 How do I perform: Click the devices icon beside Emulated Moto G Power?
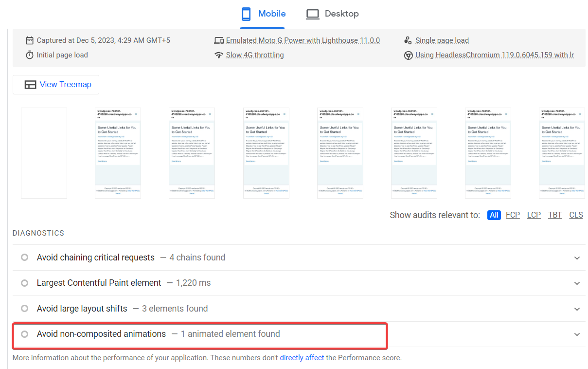pyautogui.click(x=218, y=40)
